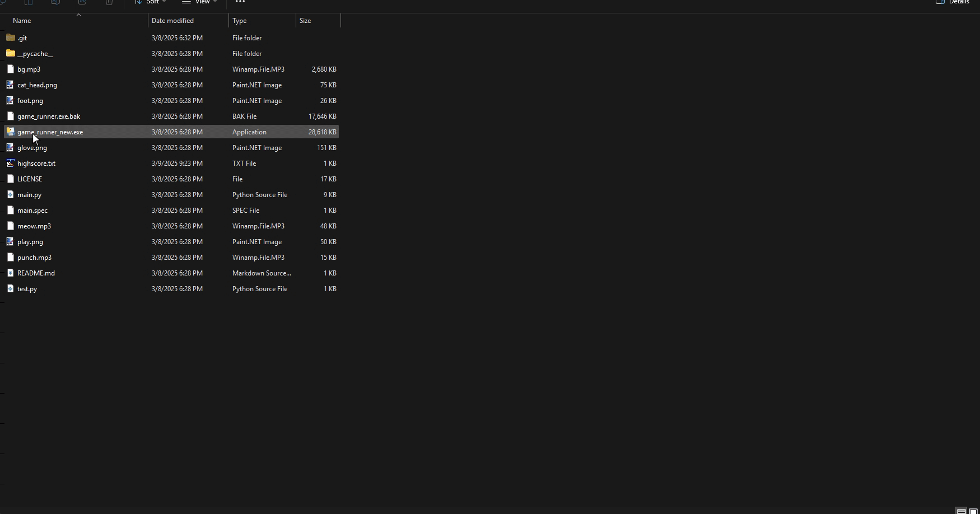The image size is (980, 514).
Task: Select the glove.png file name
Action: pyautogui.click(x=32, y=148)
